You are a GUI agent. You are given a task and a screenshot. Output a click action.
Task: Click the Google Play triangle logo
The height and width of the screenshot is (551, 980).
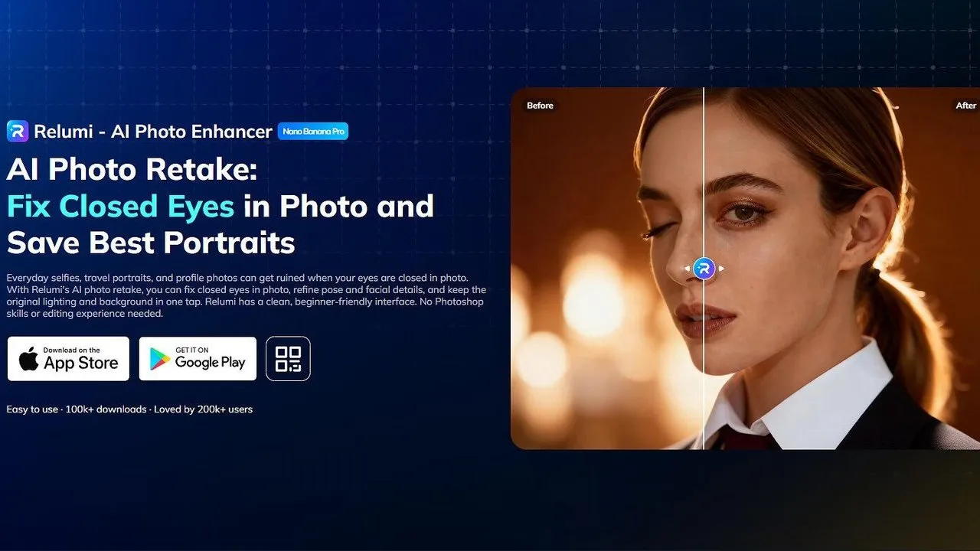pyautogui.click(x=159, y=358)
